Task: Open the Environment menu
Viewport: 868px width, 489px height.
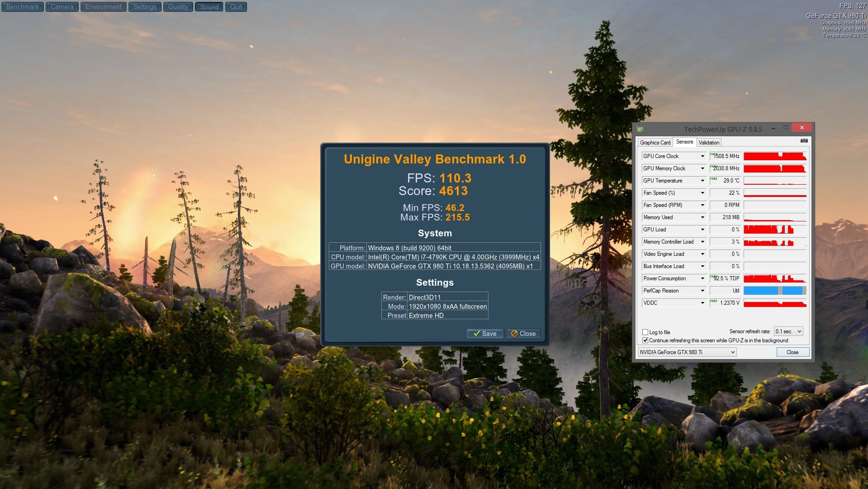Action: [x=104, y=7]
